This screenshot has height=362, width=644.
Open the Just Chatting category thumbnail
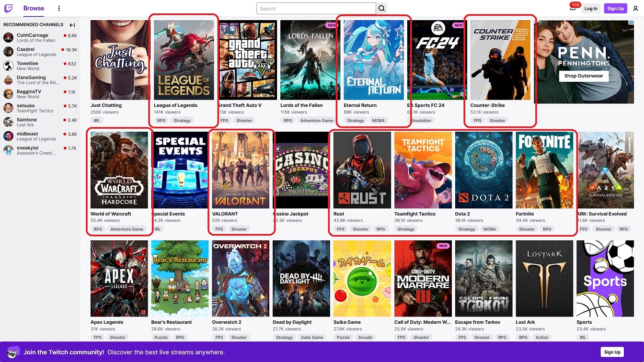(120, 60)
